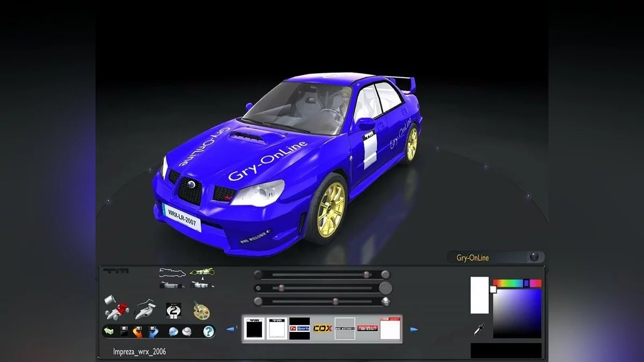Viewport: 644px width, 362px height.
Task: Click the large round end of middle slider
Action: pyautogui.click(x=385, y=288)
